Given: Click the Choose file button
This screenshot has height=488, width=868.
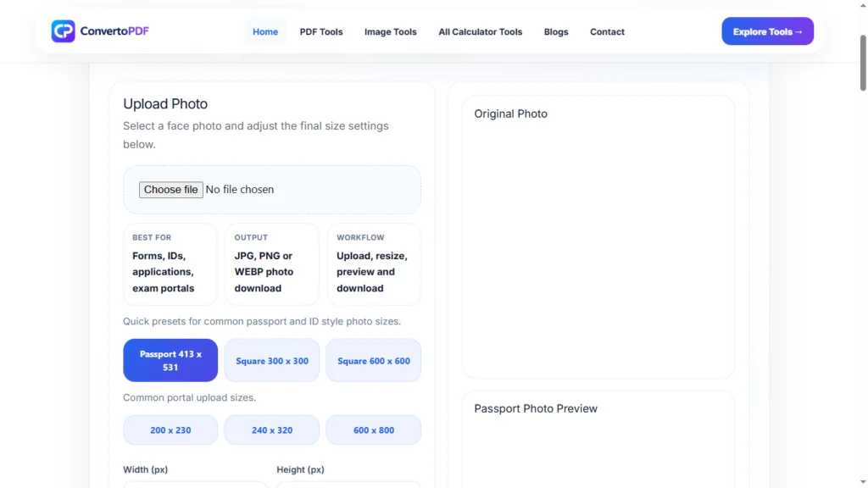Looking at the screenshot, I should point(170,189).
